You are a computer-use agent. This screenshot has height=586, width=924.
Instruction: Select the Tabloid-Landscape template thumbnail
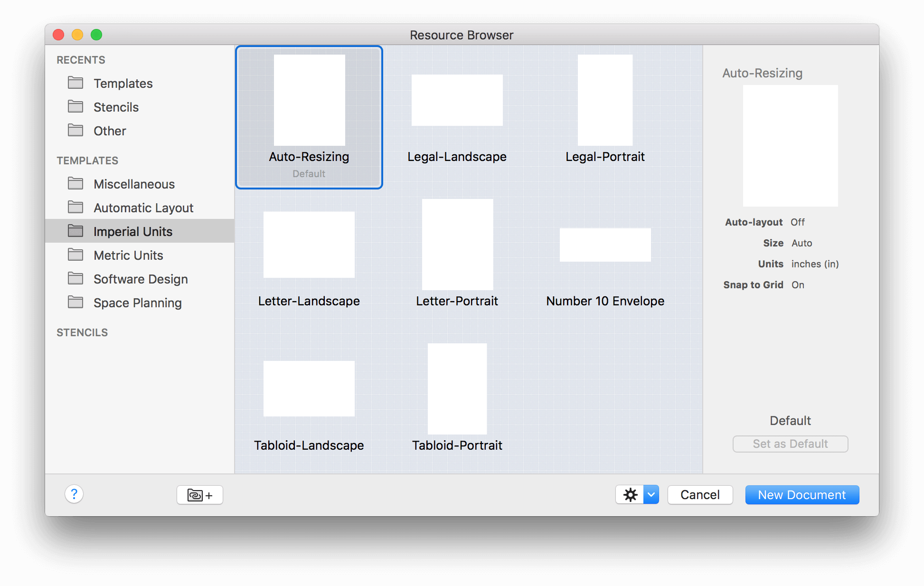[x=309, y=389]
